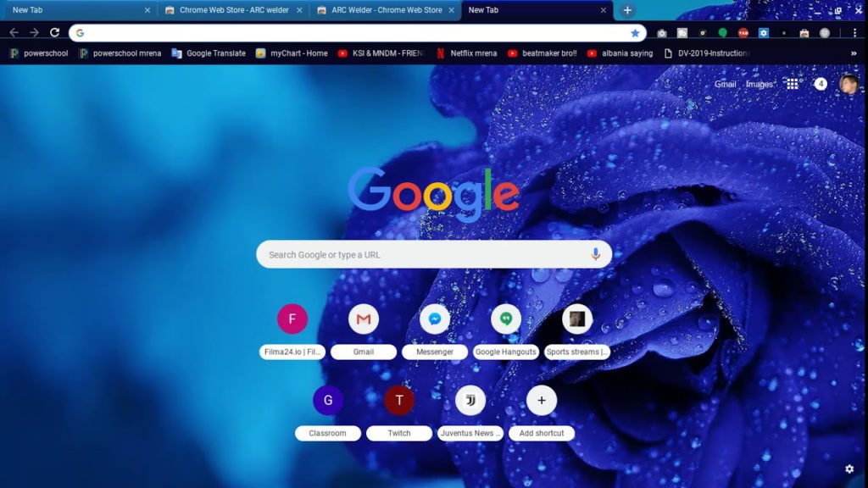This screenshot has height=488, width=868.
Task: Open Chrome's three-dot menu
Action: 854,33
